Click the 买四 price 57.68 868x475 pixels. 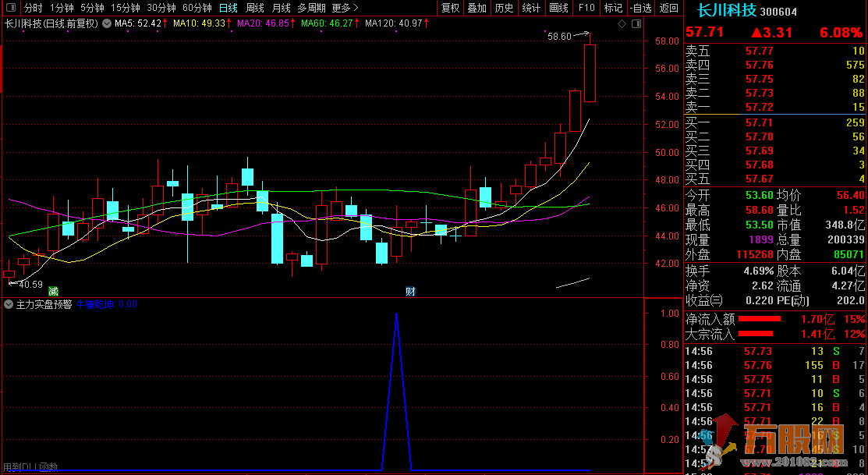coord(760,165)
